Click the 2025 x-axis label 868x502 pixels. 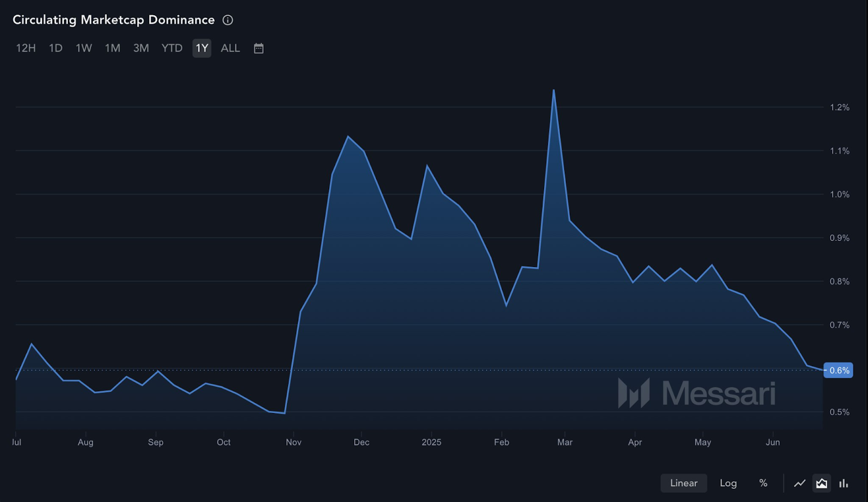click(431, 442)
